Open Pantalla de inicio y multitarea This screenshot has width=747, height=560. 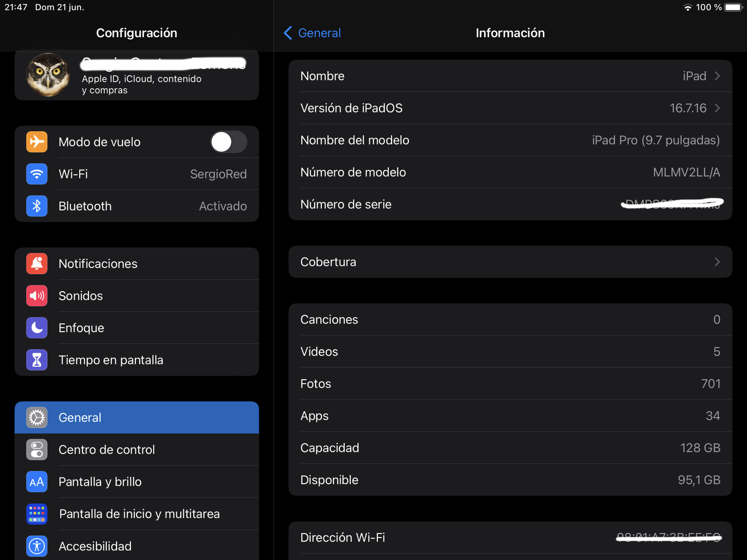tap(137, 514)
